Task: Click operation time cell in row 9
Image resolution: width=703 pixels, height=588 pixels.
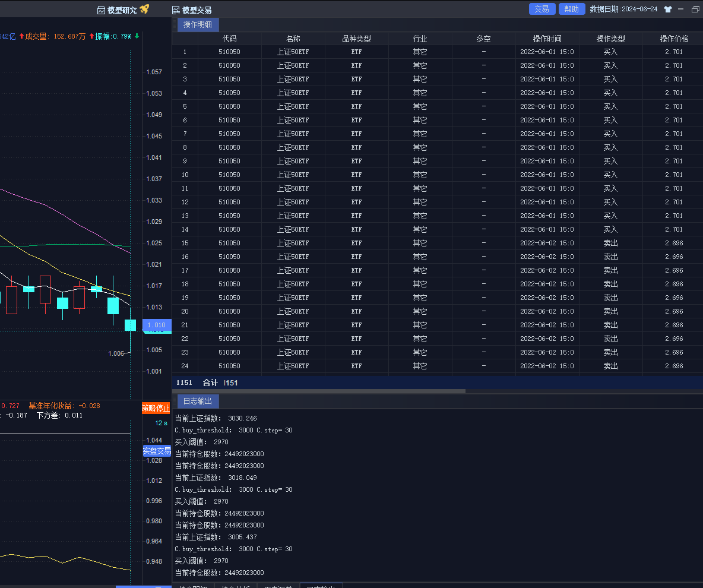Action: [x=547, y=161]
